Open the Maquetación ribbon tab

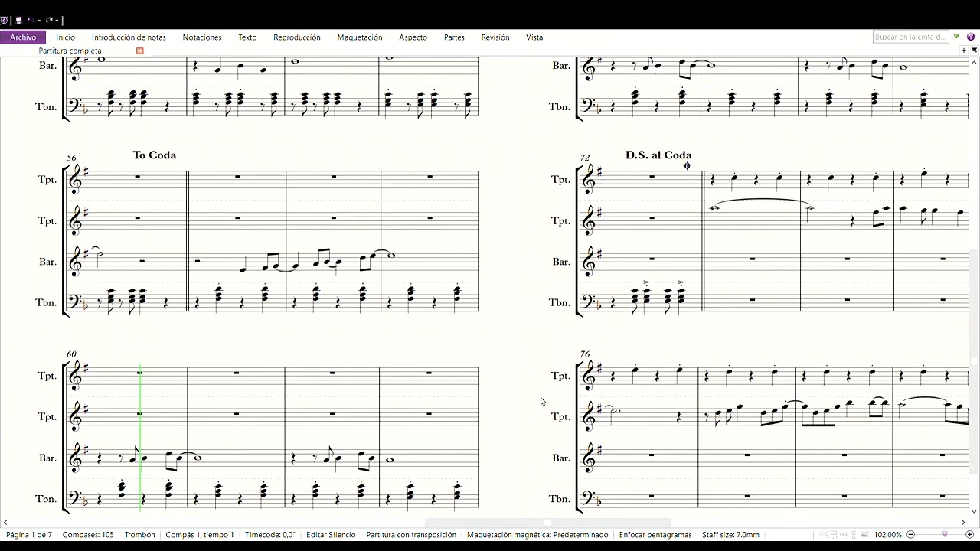pos(360,37)
